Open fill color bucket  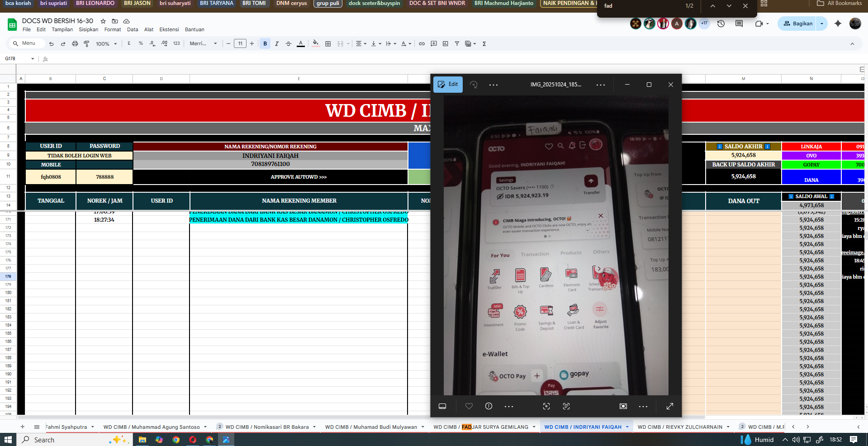(x=316, y=44)
